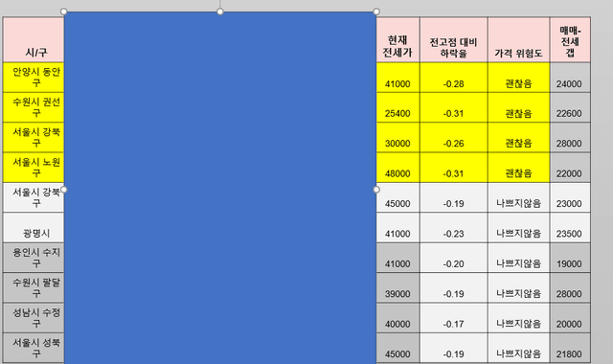Image resolution: width=613 pixels, height=364 pixels.
Task: Select 28000 in the 수원시 팔달구 row
Action: click(x=570, y=287)
